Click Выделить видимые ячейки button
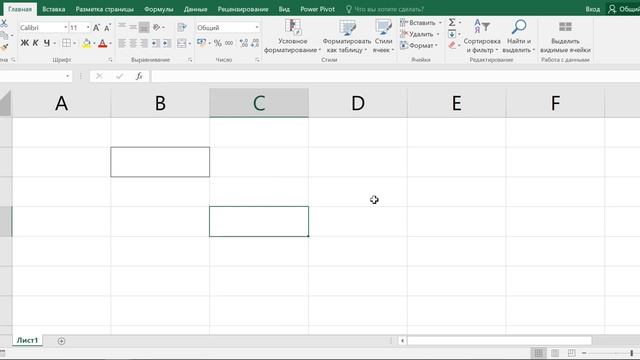The height and width of the screenshot is (360, 640). [565, 37]
